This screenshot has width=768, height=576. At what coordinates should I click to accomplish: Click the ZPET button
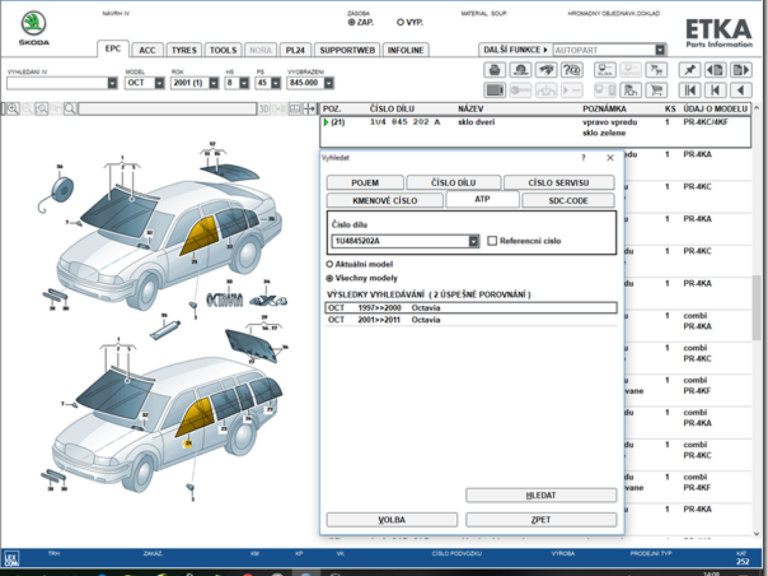pyautogui.click(x=541, y=520)
